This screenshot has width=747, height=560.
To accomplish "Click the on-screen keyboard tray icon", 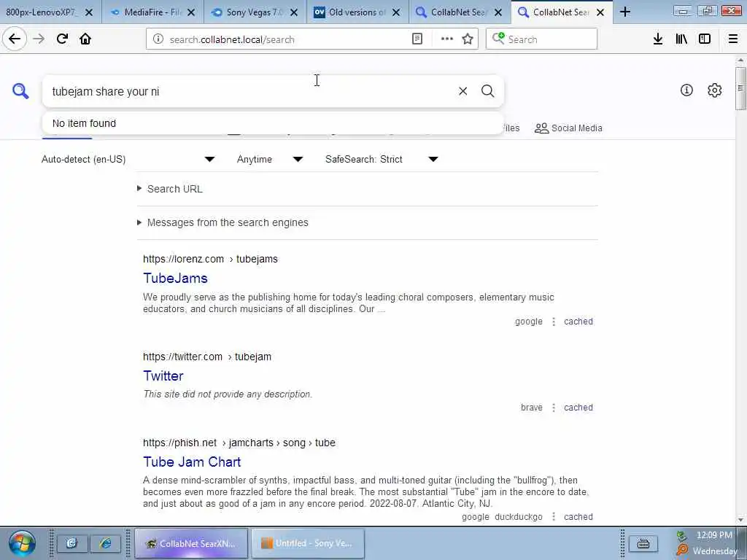I will pyautogui.click(x=643, y=542).
